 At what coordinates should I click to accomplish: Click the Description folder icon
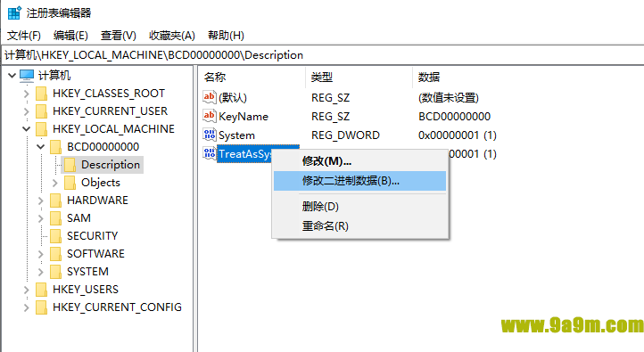70,165
